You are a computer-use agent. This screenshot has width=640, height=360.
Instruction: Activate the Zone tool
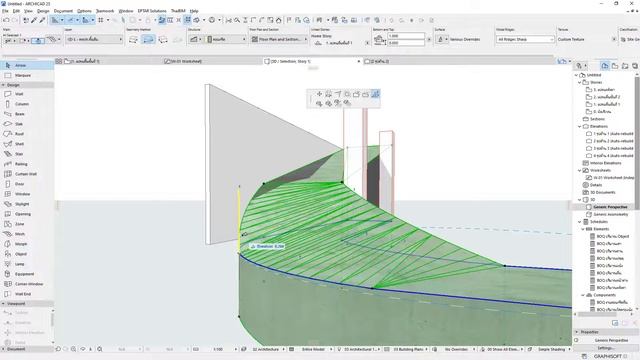[27, 224]
